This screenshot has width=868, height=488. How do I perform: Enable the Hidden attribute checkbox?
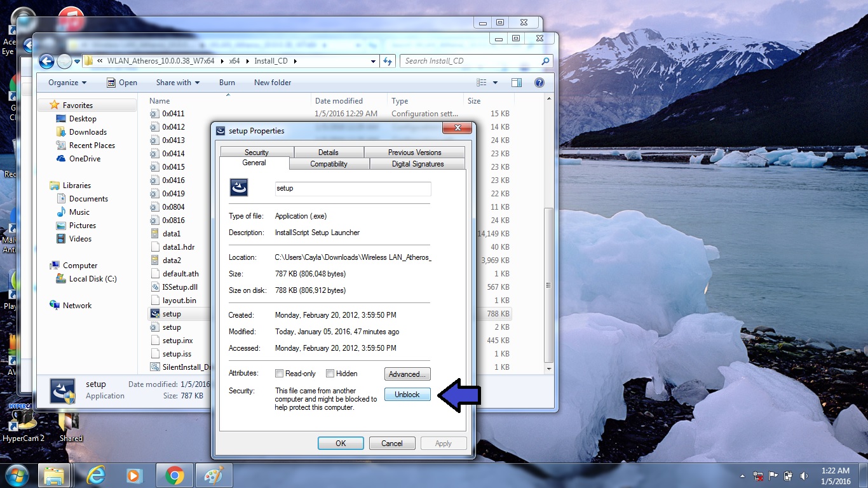pos(330,374)
